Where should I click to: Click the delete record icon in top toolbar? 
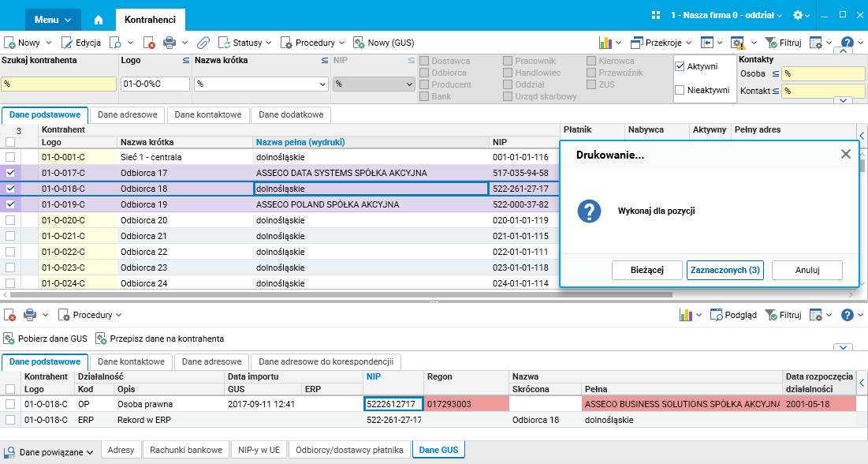[150, 43]
